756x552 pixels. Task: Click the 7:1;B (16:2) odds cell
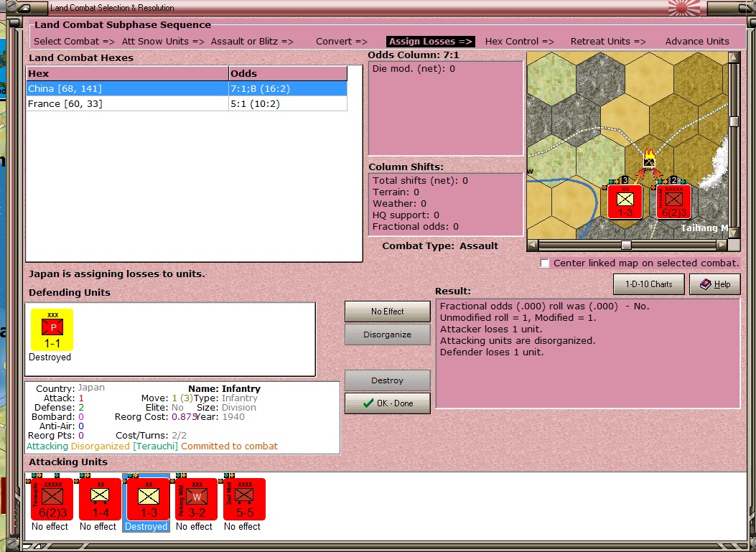(287, 89)
